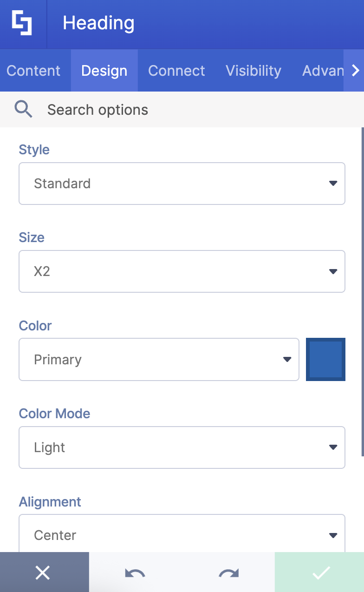Discard edits using the X icon

[x=43, y=572]
